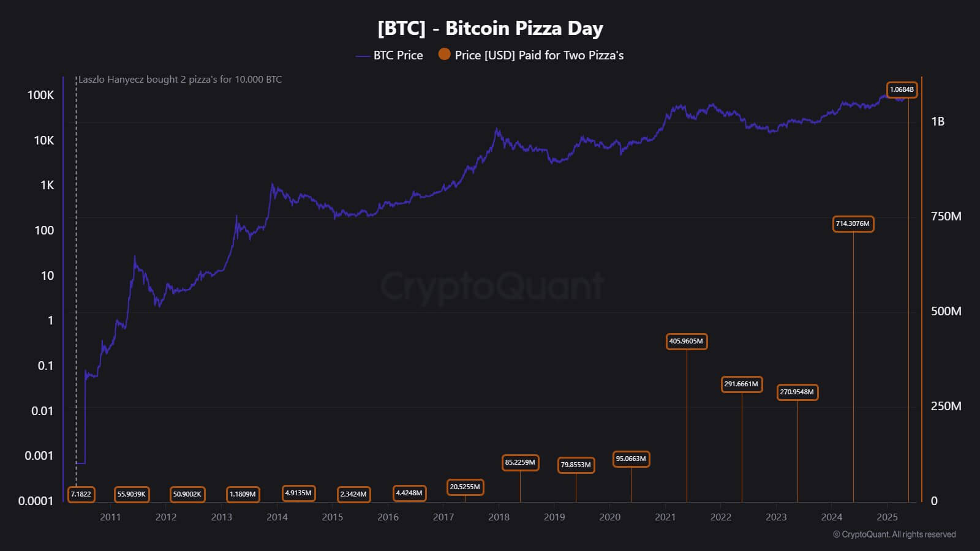This screenshot has width=980, height=551.
Task: Click the 291.6661M data marker
Action: tap(742, 384)
